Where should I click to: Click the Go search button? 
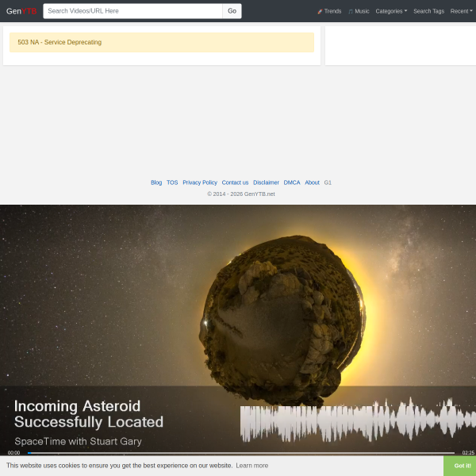coord(232,11)
